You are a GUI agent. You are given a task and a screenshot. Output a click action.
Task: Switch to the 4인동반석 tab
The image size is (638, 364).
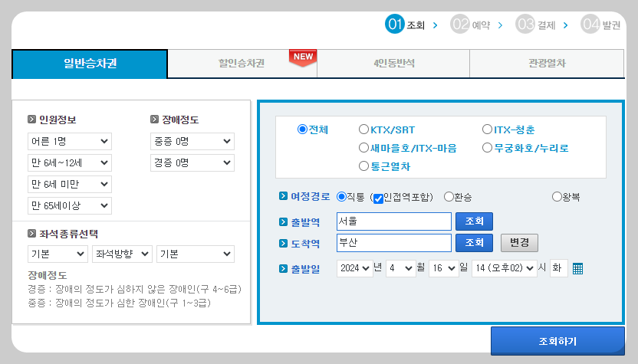coord(393,64)
